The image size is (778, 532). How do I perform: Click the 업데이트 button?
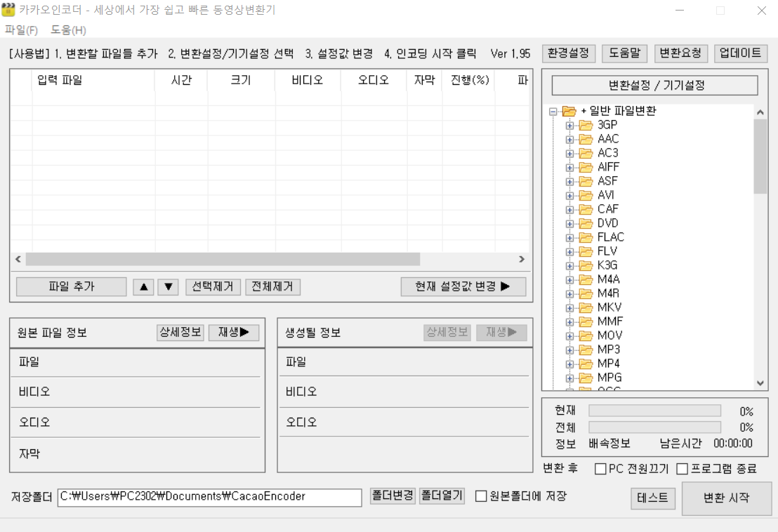coord(741,53)
